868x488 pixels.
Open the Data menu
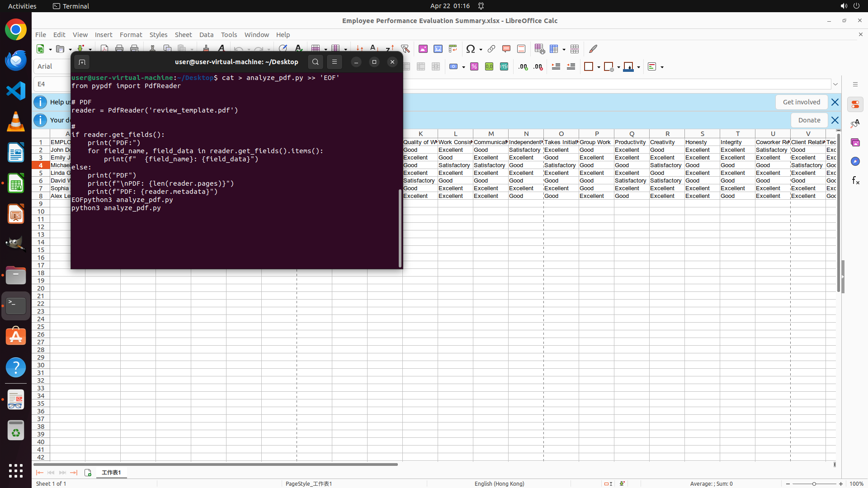(x=206, y=35)
